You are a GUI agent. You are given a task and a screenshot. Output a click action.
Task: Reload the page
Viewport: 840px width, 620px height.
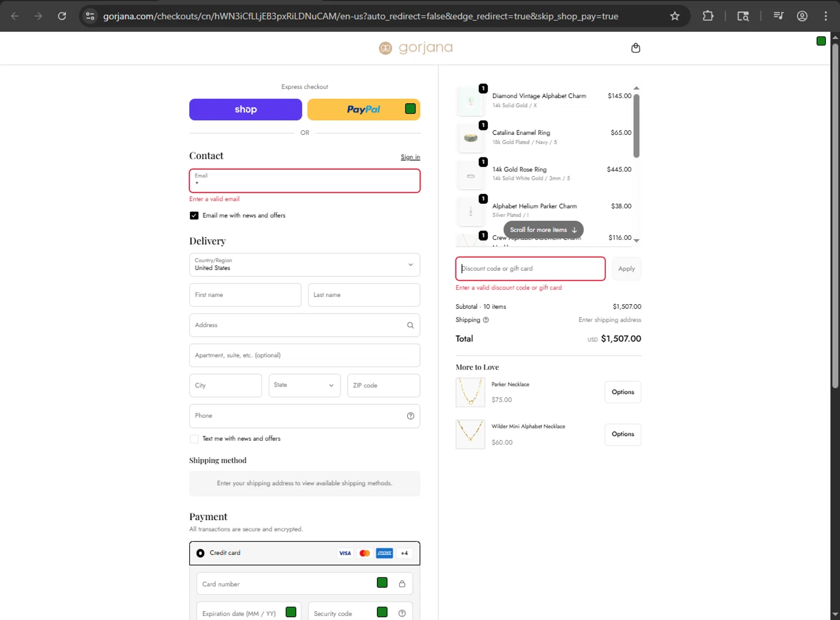62,16
